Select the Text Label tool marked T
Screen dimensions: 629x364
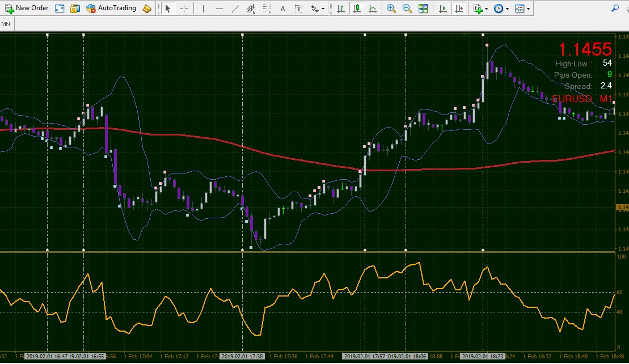tap(298, 8)
